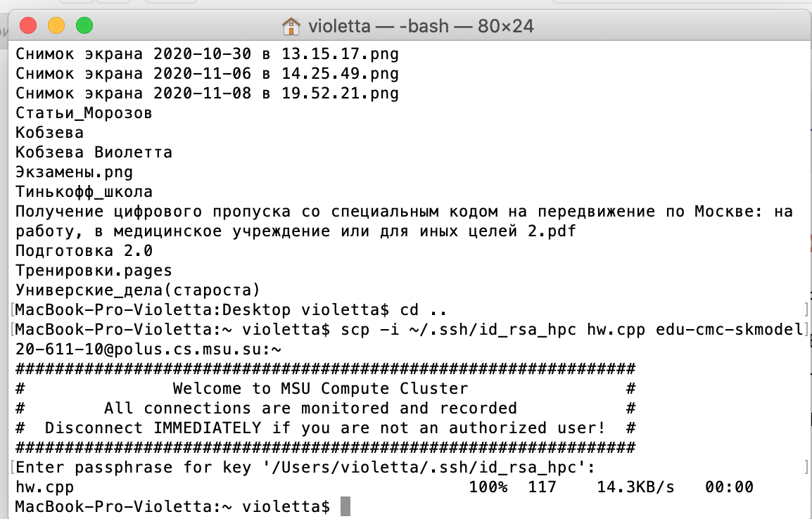Screen dimensions: 812x519
Task: Click the opening bracket mark beside 'cd ..' line
Action: pyautogui.click(x=12, y=310)
